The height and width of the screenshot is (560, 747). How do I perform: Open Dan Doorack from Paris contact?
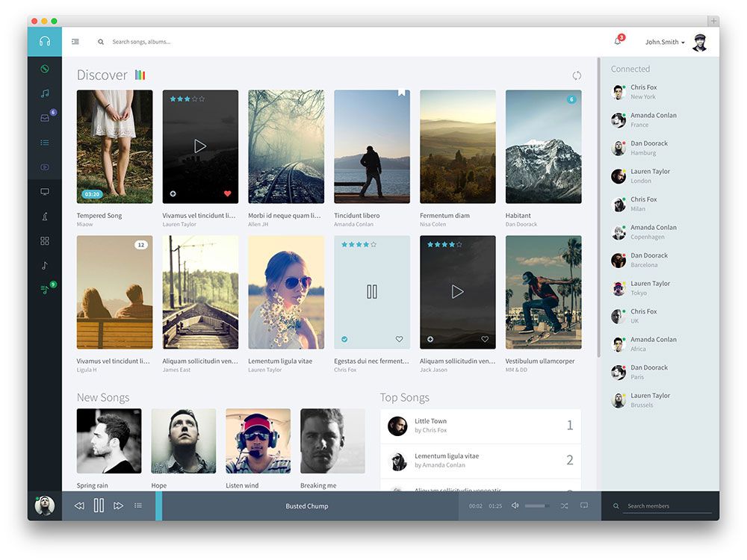pos(660,373)
